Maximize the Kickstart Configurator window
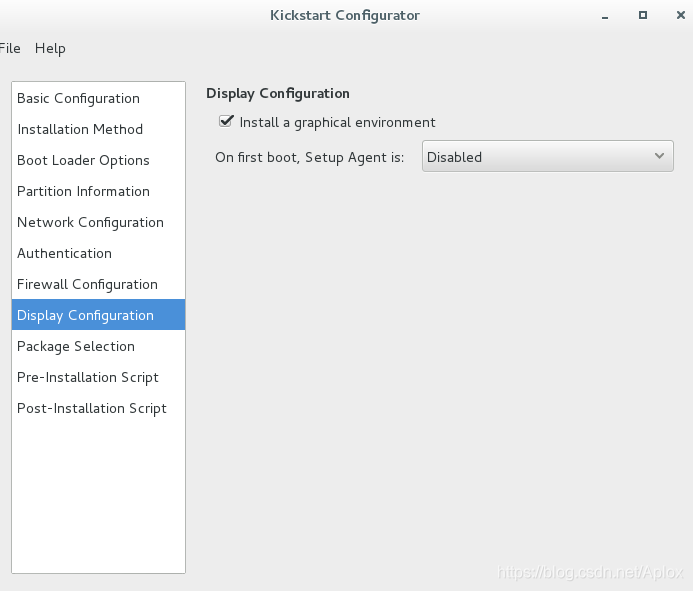The width and height of the screenshot is (693, 591). click(643, 15)
